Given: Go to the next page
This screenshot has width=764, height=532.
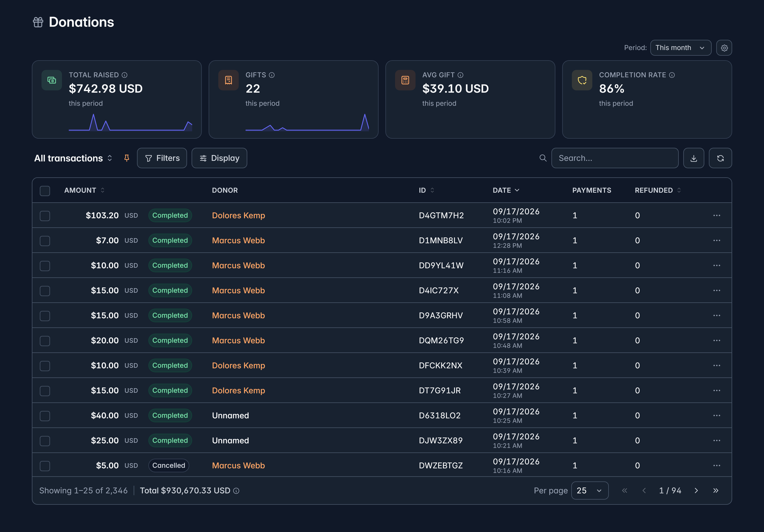Looking at the screenshot, I should [x=696, y=491].
